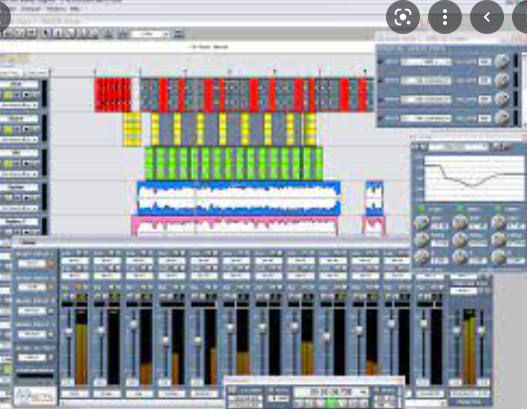527x409 pixels.
Task: Select the long pink audio waveform clip
Action: (x=235, y=226)
